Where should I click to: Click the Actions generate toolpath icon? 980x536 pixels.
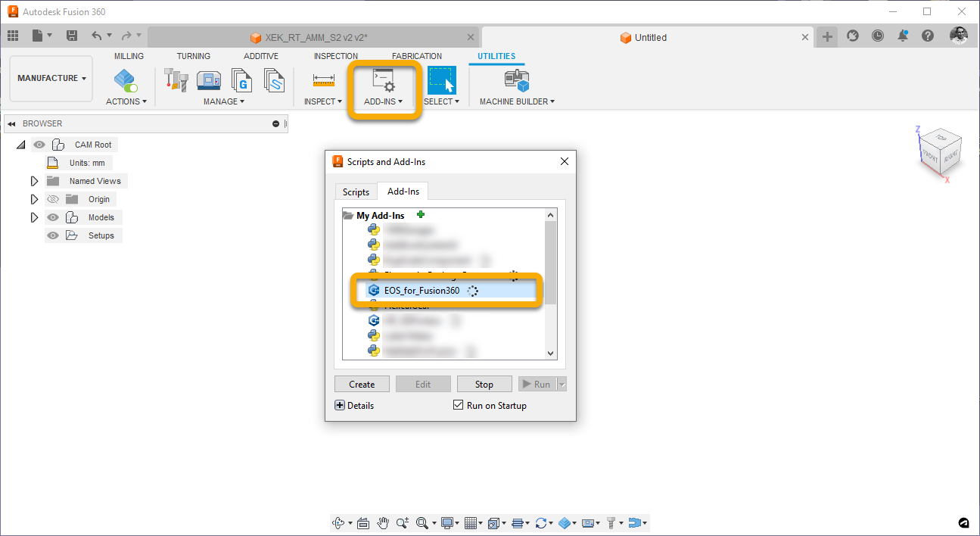[x=126, y=79]
